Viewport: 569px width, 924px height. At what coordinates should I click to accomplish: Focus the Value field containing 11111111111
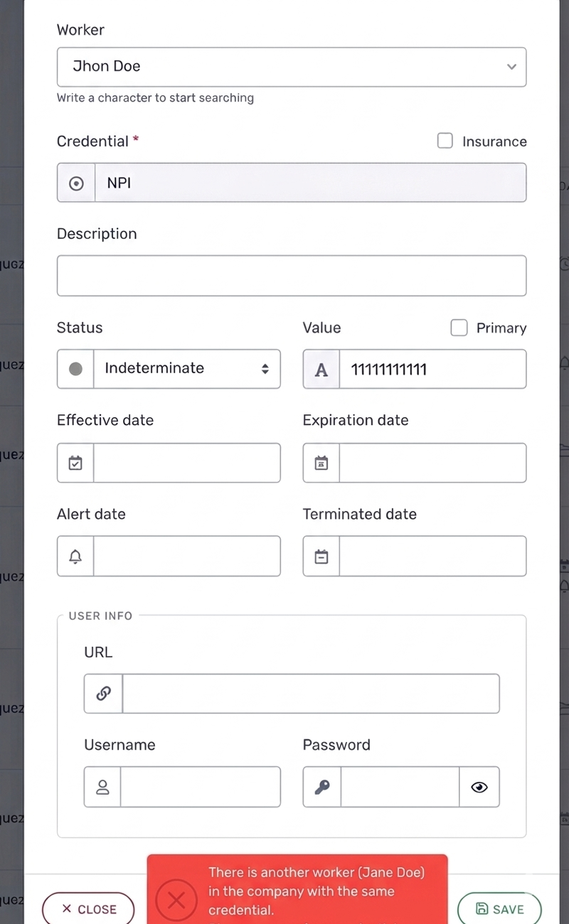point(432,369)
